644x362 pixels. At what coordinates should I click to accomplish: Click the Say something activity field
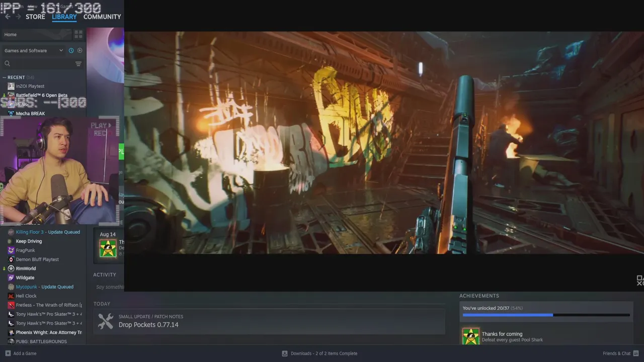109,287
